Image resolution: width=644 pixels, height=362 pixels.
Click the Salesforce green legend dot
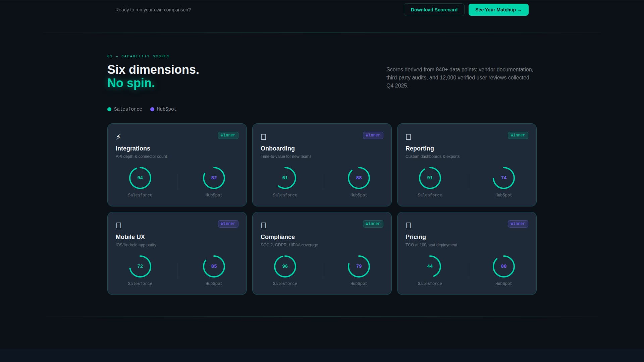tap(109, 109)
